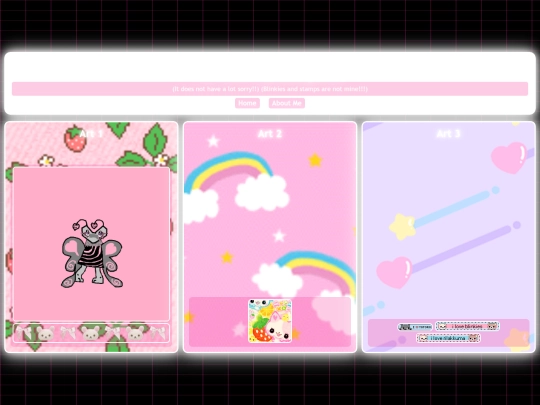This screenshot has height=405, width=540.
Task: Select the 'Art 1' heading
Action: [x=91, y=134]
